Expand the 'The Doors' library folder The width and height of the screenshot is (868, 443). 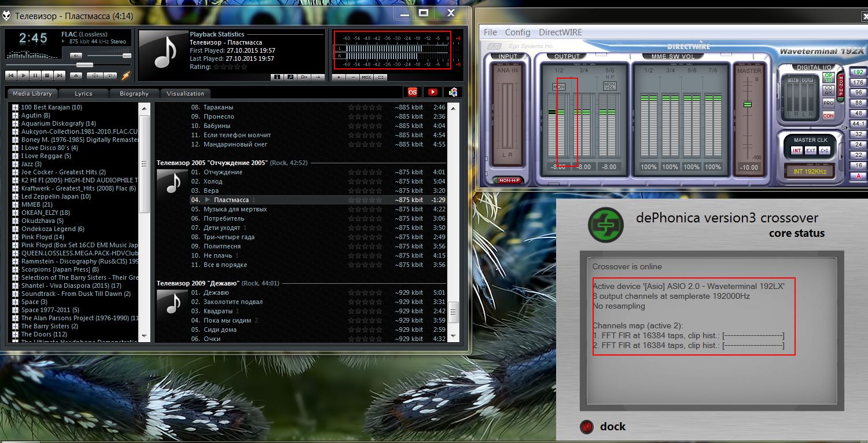point(16,334)
